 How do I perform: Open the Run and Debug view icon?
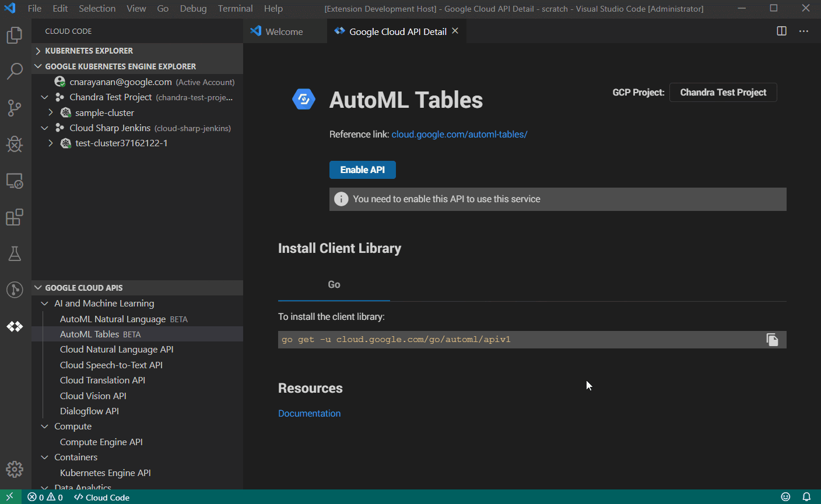click(x=15, y=144)
